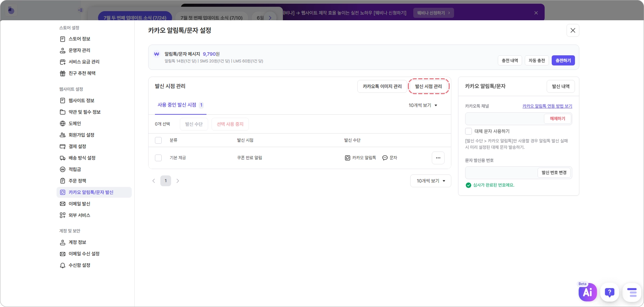
Task: Click 선택 사용 중지 button
Action: pyautogui.click(x=230, y=124)
